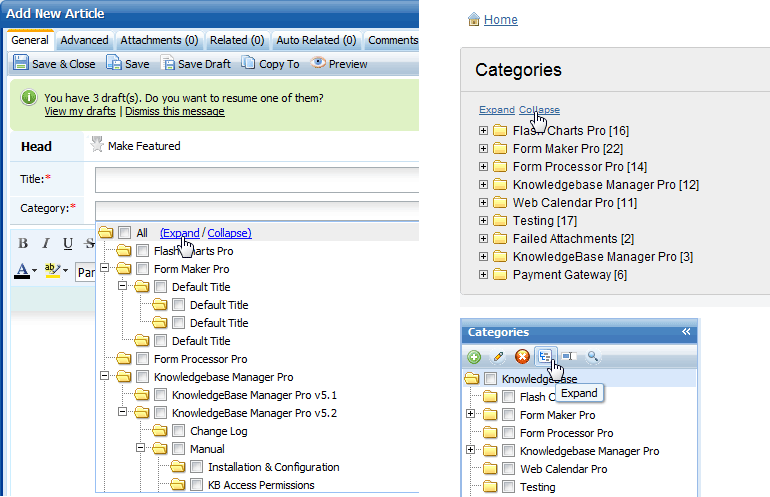Screen dimensions: 770x497
Task: Click the Save toolbar button
Action: [128, 64]
